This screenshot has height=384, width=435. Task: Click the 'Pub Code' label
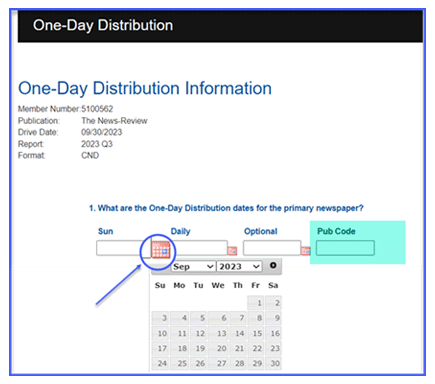tap(336, 231)
